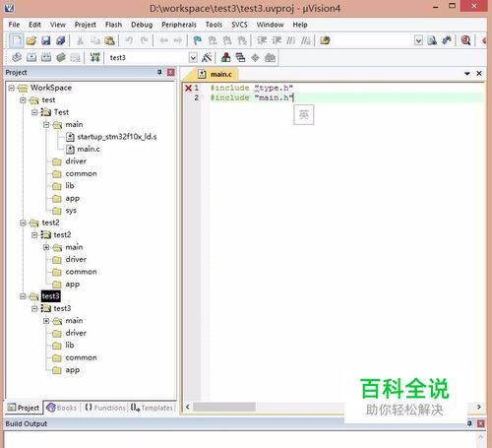Open the Debug menu
The image size is (492, 448).
[142, 25]
